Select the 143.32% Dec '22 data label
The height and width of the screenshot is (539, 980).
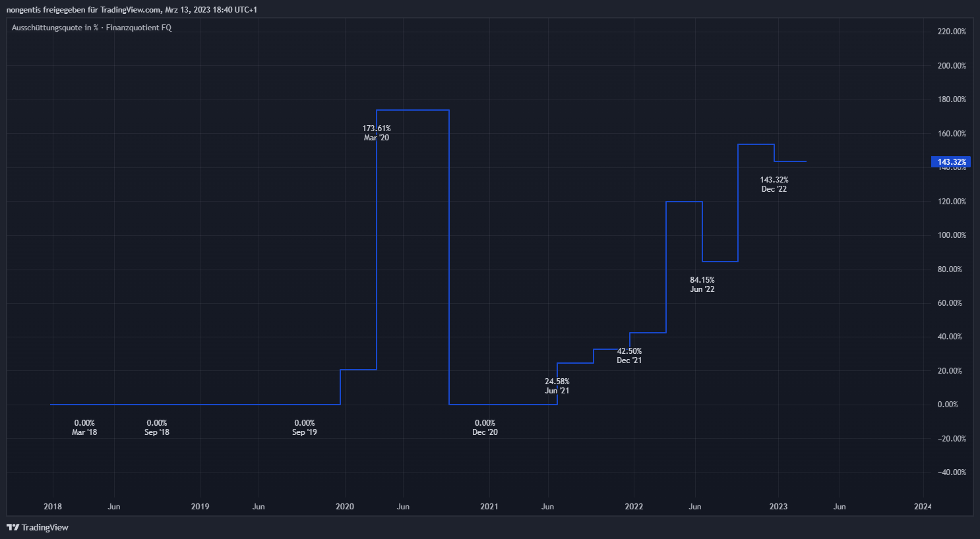[774, 184]
